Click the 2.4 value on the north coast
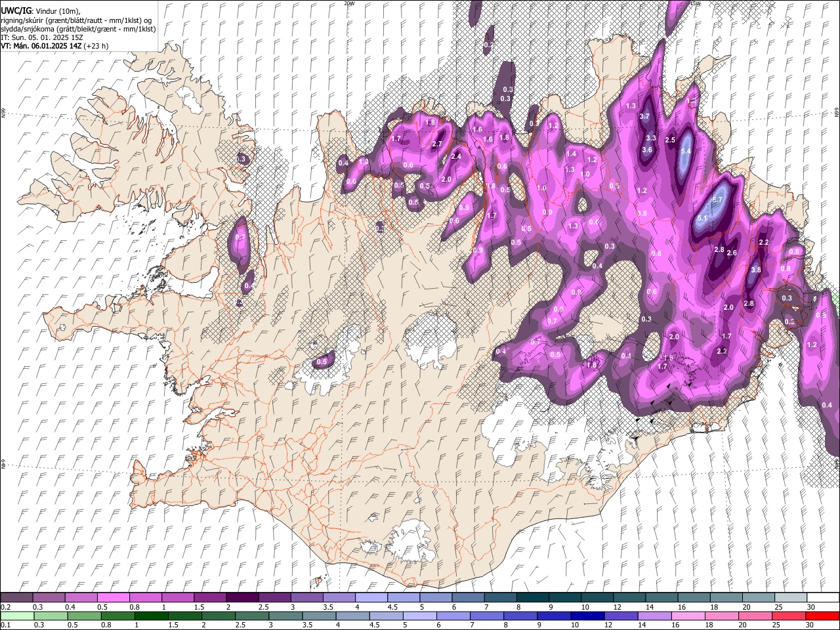Image resolution: width=840 pixels, height=630 pixels. click(x=456, y=157)
